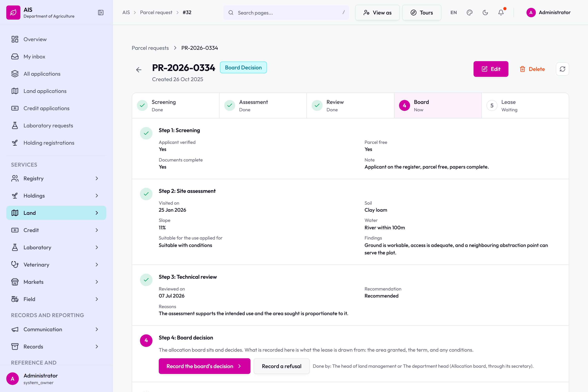Click the Search pages input field
The image size is (588, 392).
(x=286, y=13)
